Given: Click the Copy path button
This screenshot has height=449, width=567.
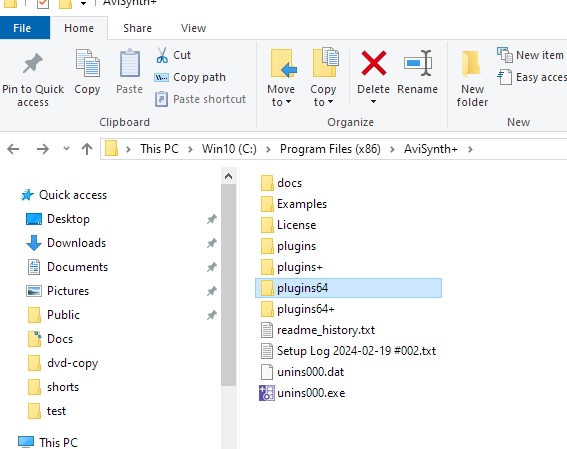Looking at the screenshot, I should coord(190,77).
